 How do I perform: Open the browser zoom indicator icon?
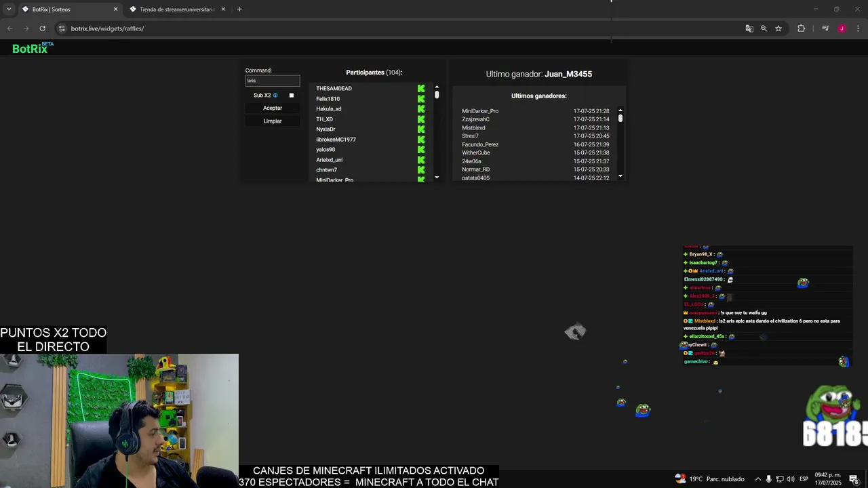click(x=764, y=28)
